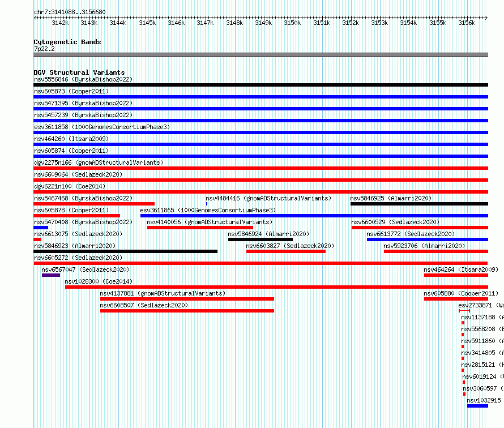
Task: Click the nsv6613772 (Sedlazeck2020) label
Action: click(x=411, y=234)
